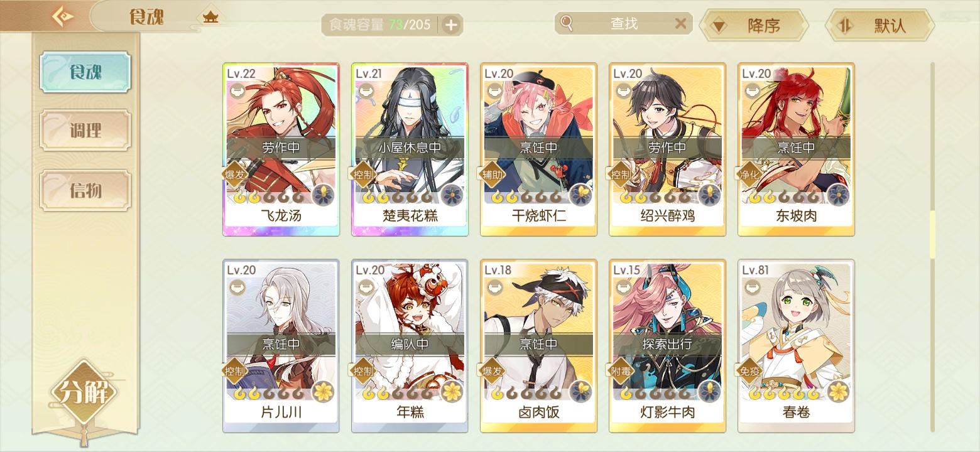980x452 pixels.
Task: Toggle the lock icon on 片儿川 card
Action: pyautogui.click(x=237, y=288)
